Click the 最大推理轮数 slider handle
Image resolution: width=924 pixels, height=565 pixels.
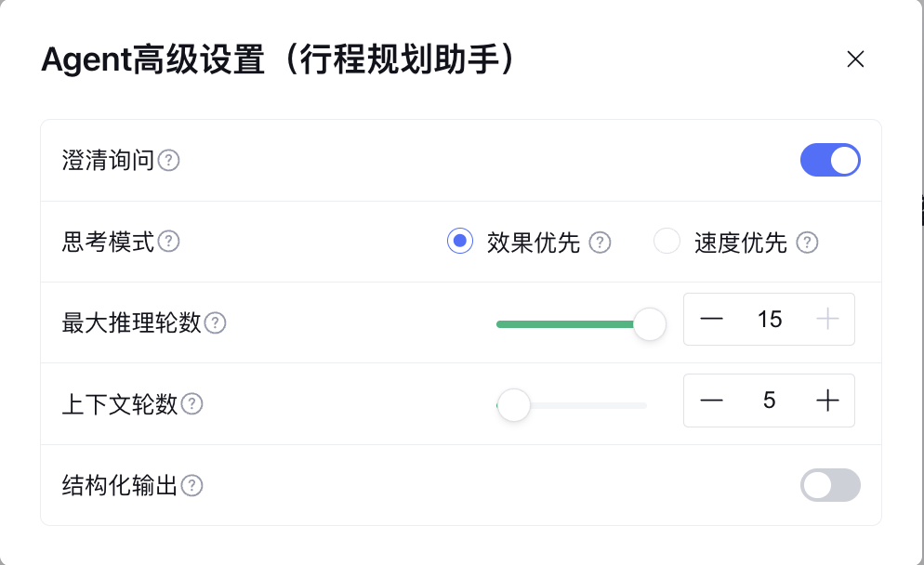pyautogui.click(x=649, y=324)
